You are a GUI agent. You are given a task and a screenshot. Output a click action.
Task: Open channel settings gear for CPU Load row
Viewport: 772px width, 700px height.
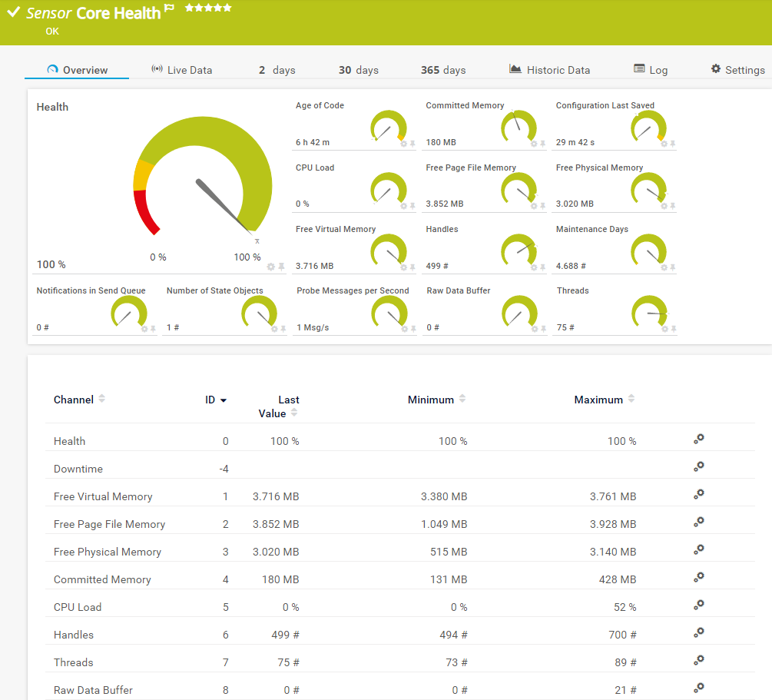coord(698,605)
